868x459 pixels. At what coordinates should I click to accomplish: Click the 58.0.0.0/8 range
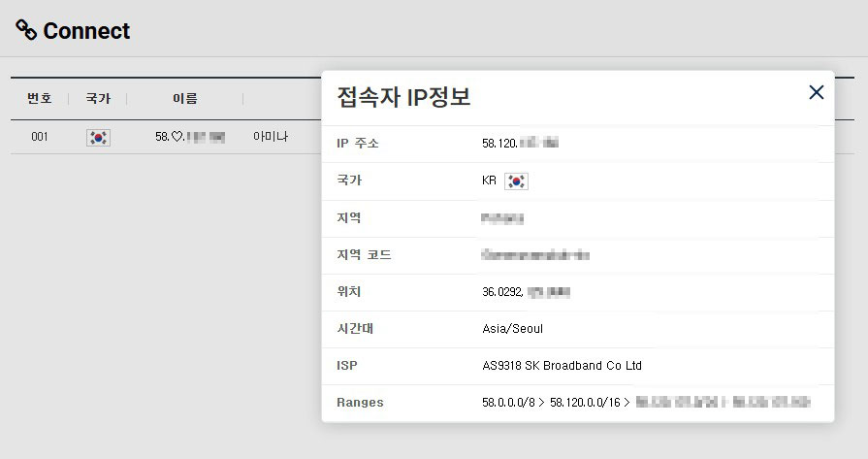click(x=510, y=403)
